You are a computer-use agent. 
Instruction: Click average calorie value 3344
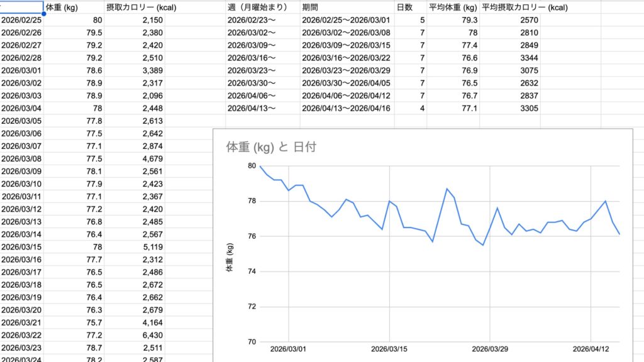509,58
